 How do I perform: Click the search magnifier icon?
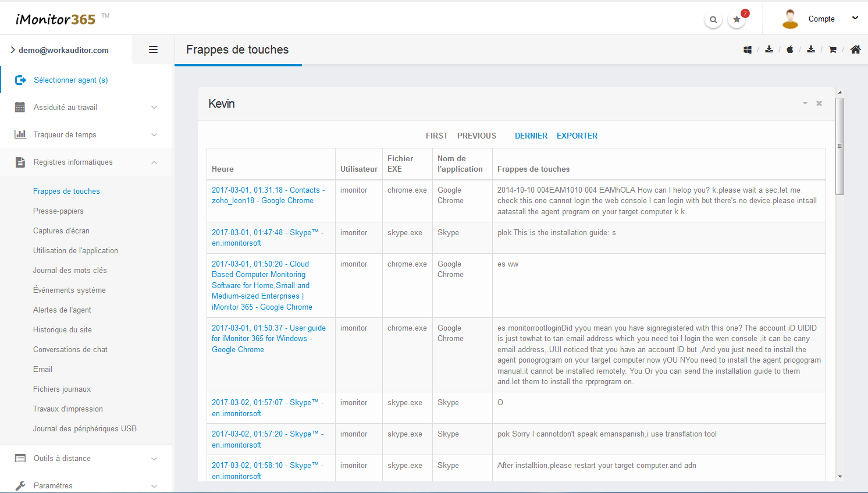713,20
